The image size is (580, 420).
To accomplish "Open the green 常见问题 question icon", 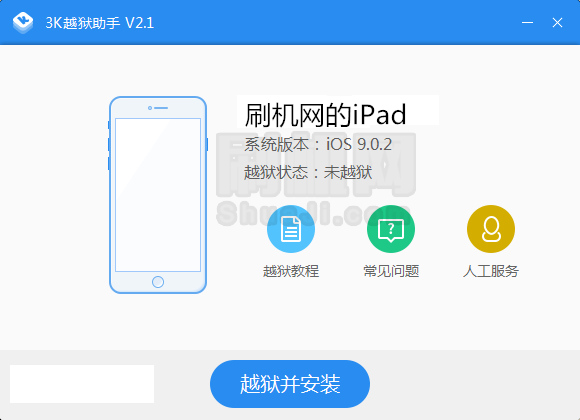I will tap(391, 229).
